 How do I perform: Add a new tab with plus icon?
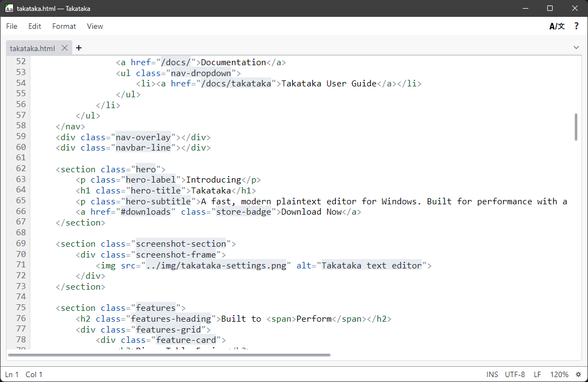click(79, 48)
